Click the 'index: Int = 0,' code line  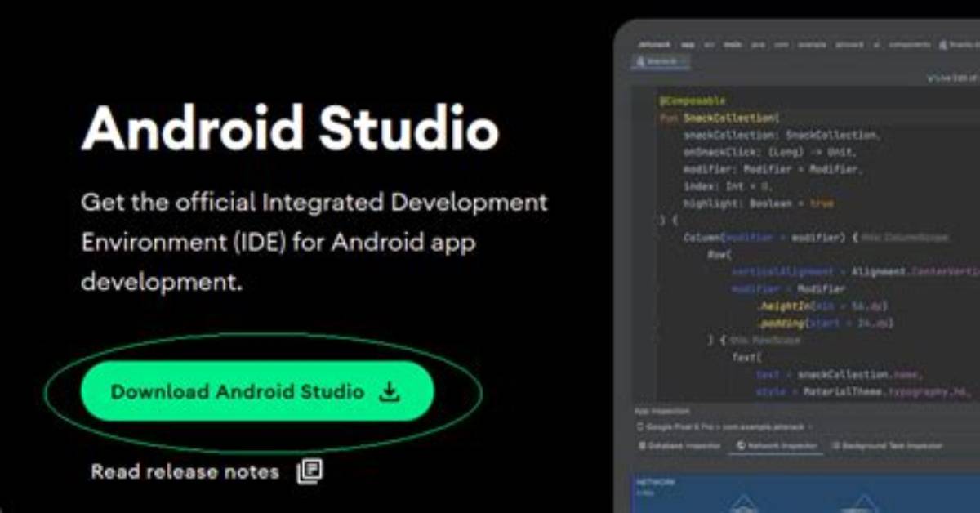[x=729, y=186]
